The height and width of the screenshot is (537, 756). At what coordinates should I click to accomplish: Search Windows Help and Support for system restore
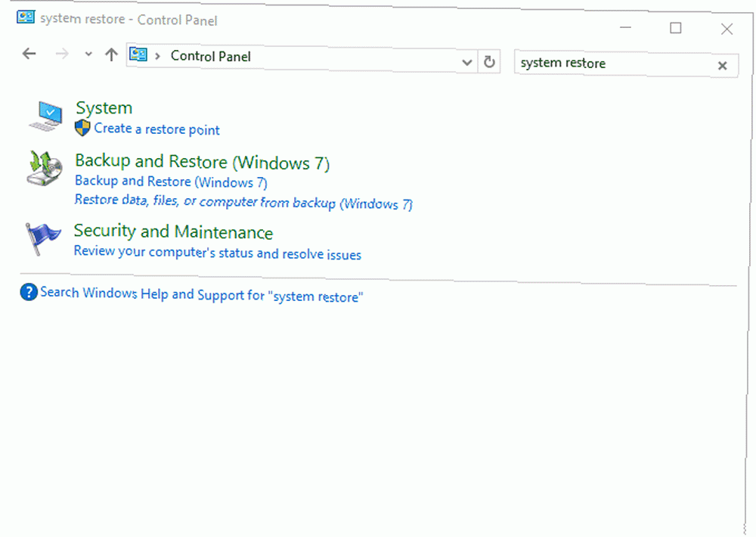[x=202, y=294]
